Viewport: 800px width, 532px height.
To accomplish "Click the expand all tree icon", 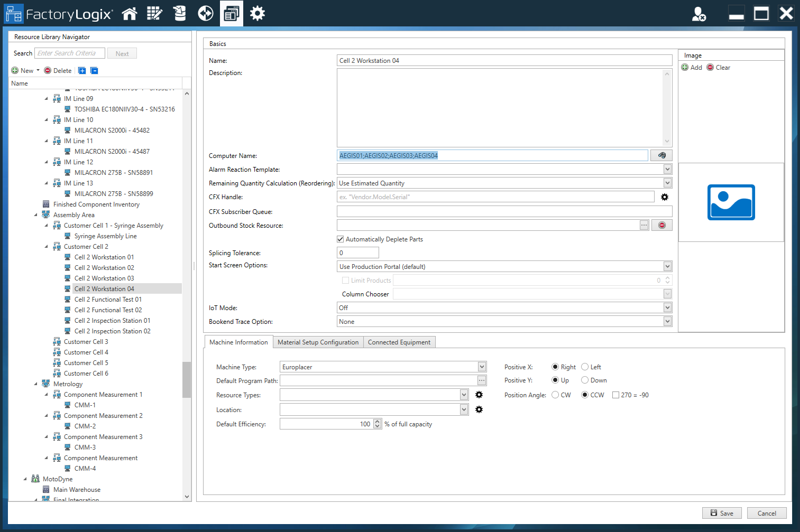I will pyautogui.click(x=82, y=71).
